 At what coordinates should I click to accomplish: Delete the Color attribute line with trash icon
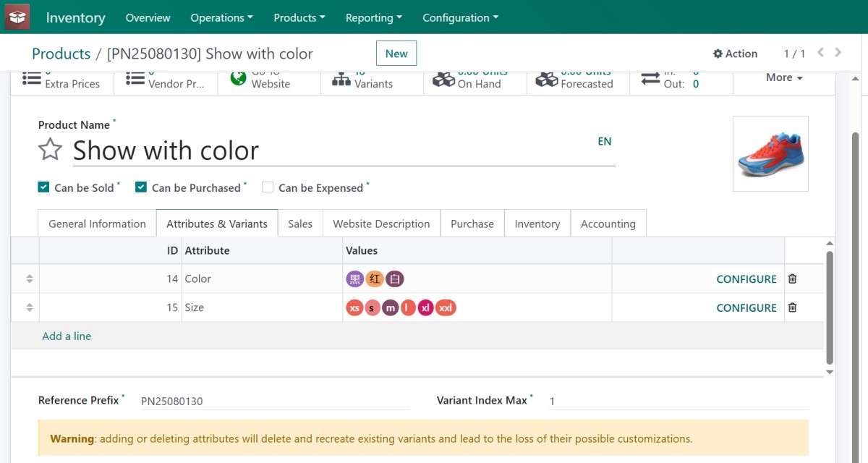tap(792, 279)
